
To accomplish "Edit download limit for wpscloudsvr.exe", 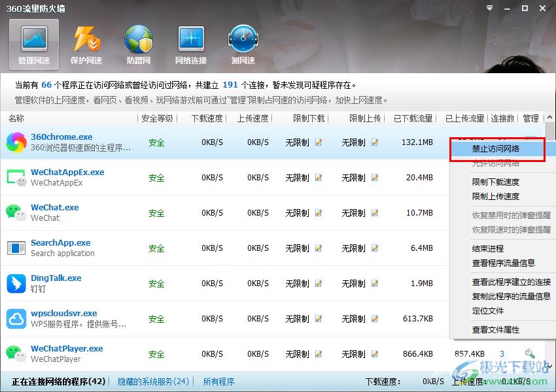I will click(x=319, y=319).
